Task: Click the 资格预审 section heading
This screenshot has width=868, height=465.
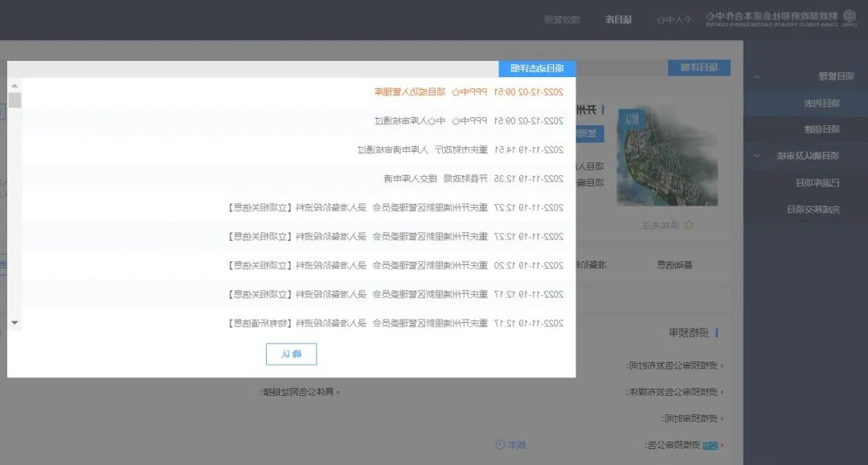Action: [x=689, y=332]
